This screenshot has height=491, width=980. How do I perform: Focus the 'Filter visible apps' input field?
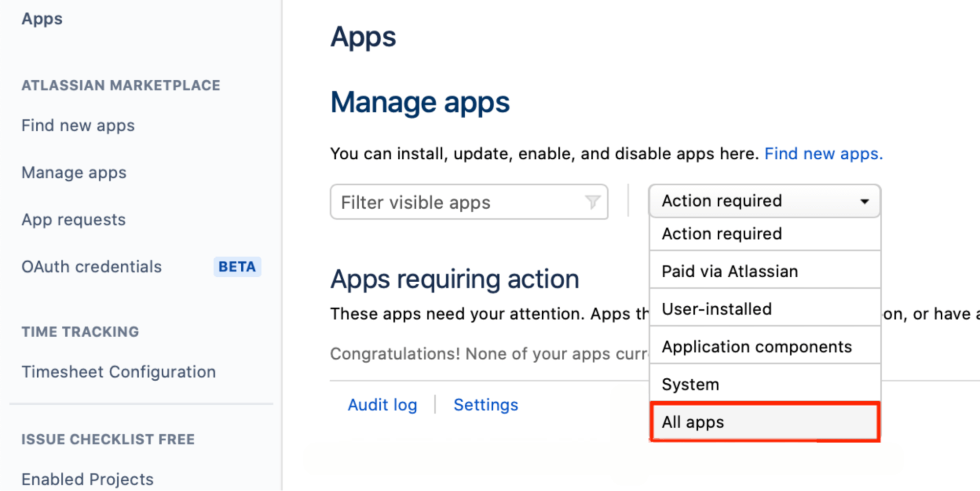click(469, 202)
